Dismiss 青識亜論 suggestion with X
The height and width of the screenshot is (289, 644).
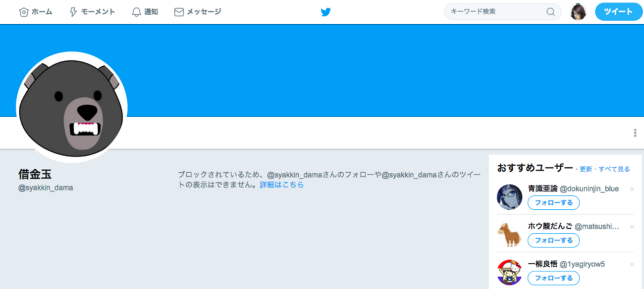click(x=632, y=189)
